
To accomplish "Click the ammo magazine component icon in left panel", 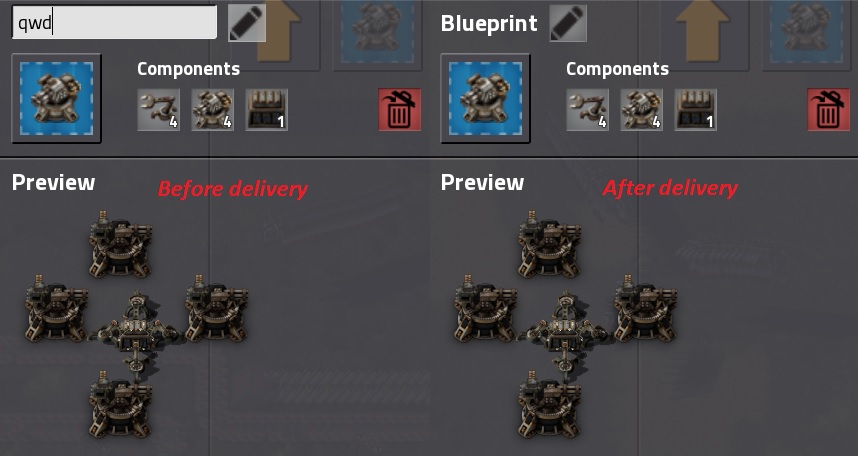I will (266, 109).
